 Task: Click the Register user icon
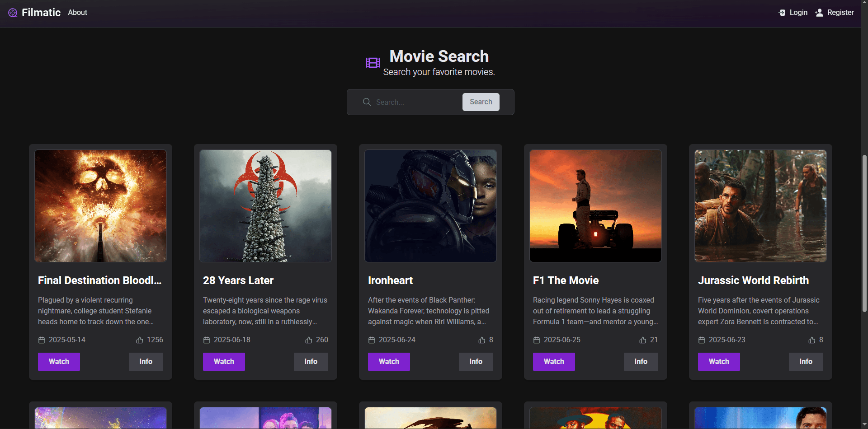819,13
